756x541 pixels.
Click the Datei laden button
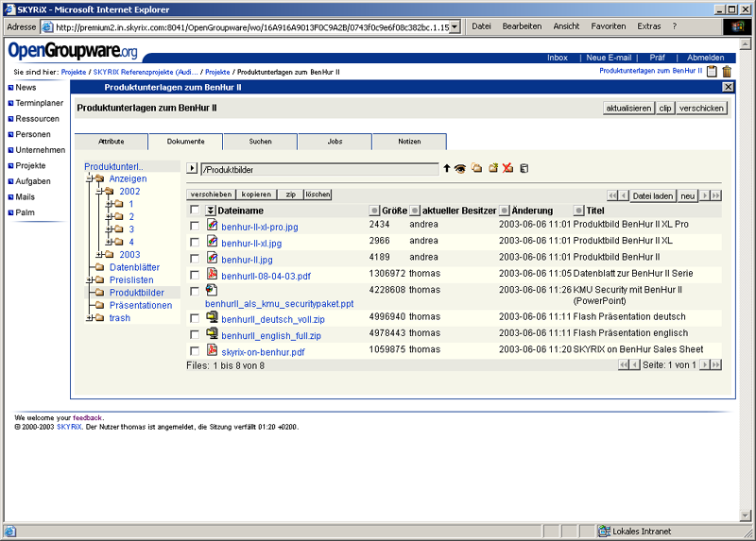[x=652, y=195]
